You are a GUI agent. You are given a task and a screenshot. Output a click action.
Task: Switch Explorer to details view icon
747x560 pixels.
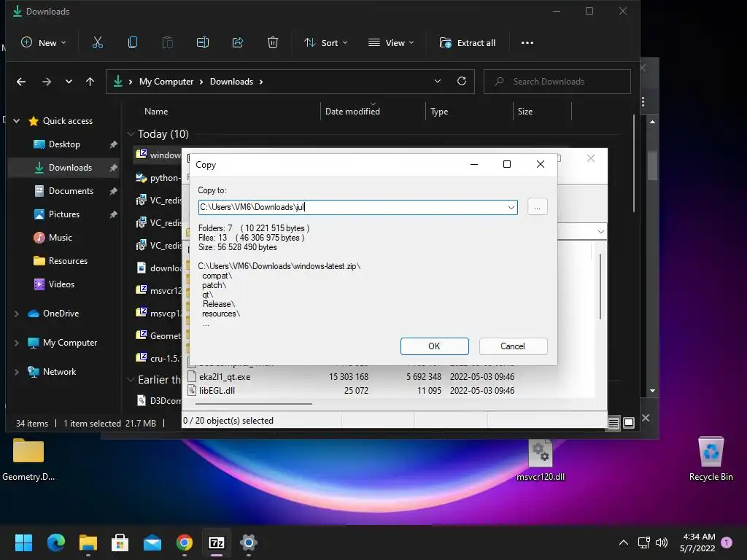click(614, 423)
